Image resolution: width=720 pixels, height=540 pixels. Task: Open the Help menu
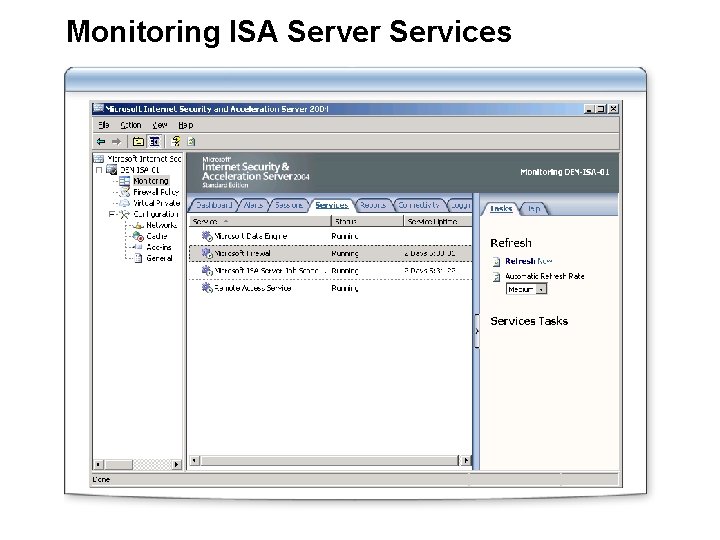pos(186,125)
